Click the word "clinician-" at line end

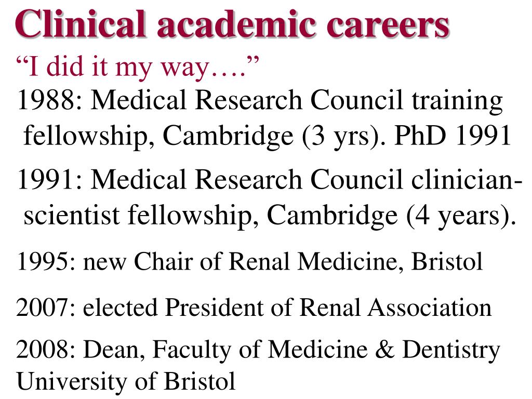pos(467,180)
